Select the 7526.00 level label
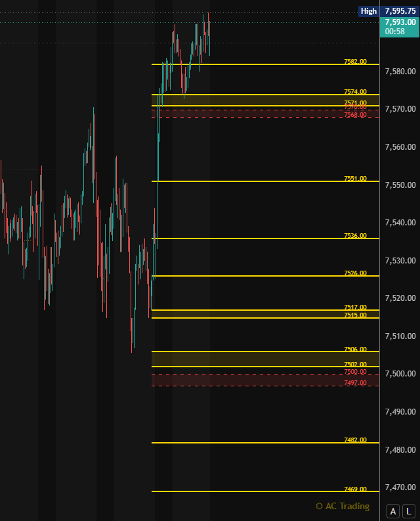The height and width of the screenshot is (521, 420). coord(355,273)
